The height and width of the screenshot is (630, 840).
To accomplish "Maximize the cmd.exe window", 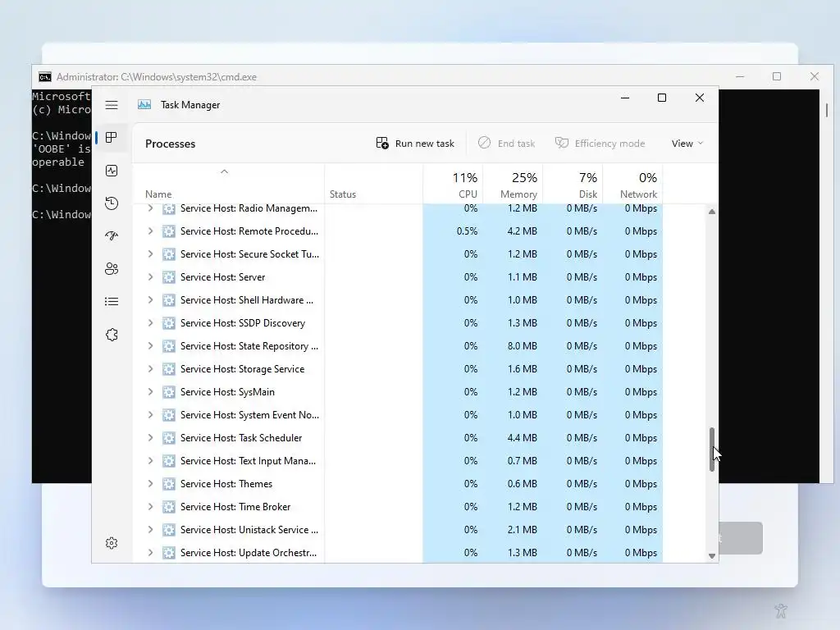I will coord(777,76).
